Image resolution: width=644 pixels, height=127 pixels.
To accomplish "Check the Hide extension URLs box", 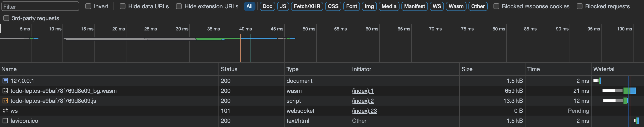I will (x=179, y=6).
